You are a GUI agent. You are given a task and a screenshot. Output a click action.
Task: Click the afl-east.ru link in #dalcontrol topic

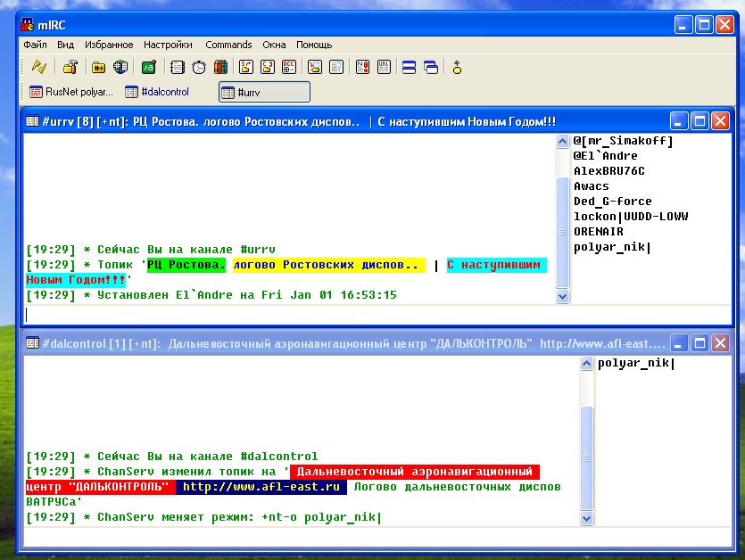click(x=262, y=487)
